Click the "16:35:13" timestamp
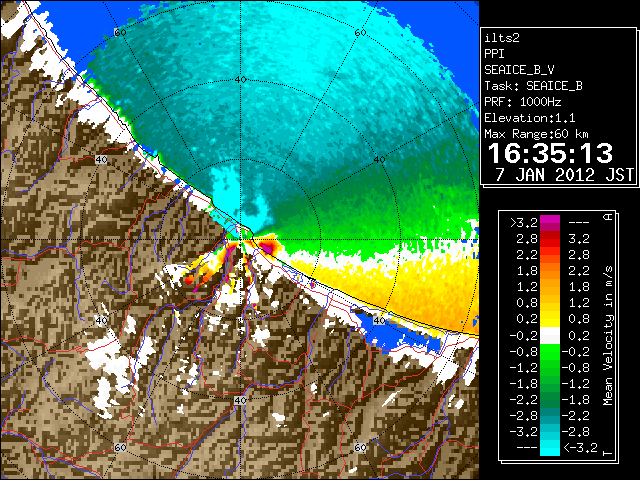The height and width of the screenshot is (480, 640). [x=551, y=153]
